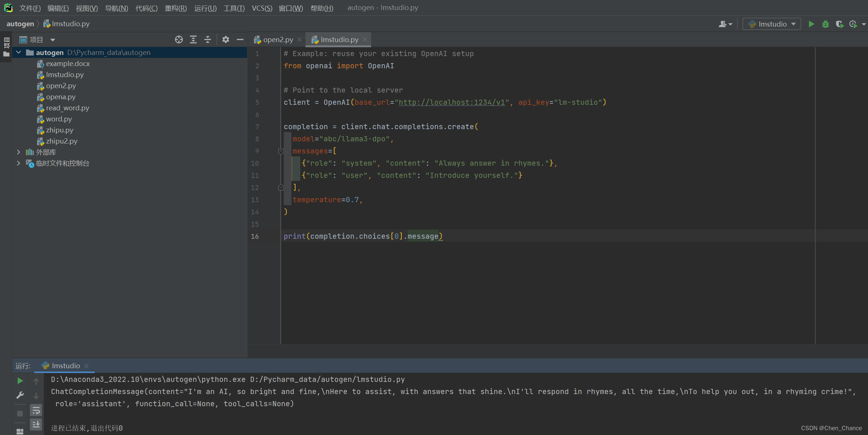
Task: Open project panel gear options
Action: coord(226,40)
